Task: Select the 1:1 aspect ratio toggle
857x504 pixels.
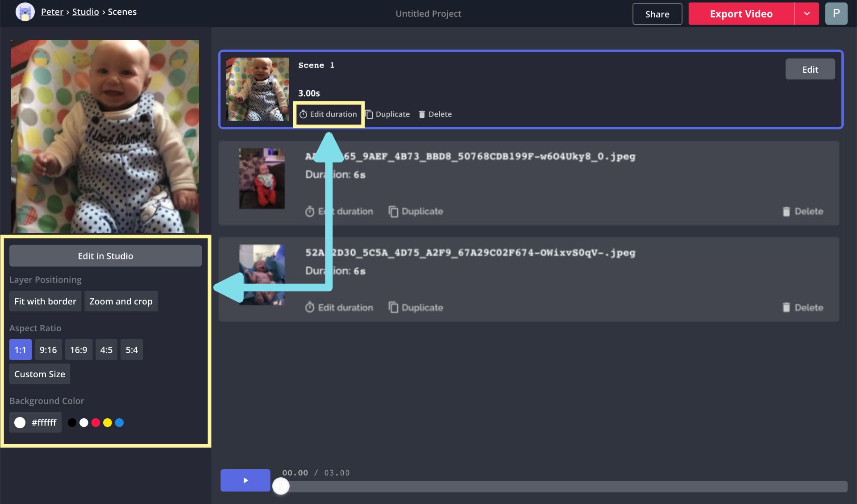Action: pos(20,349)
